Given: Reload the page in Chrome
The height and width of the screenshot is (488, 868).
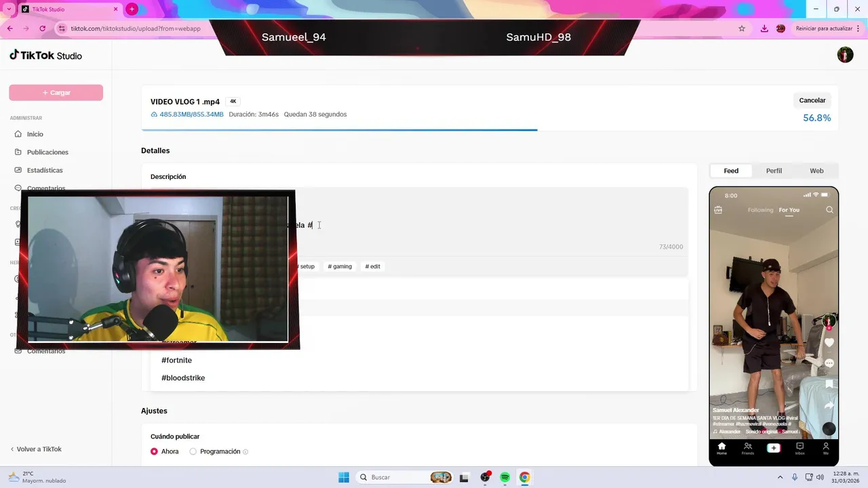Looking at the screenshot, I should tap(43, 28).
